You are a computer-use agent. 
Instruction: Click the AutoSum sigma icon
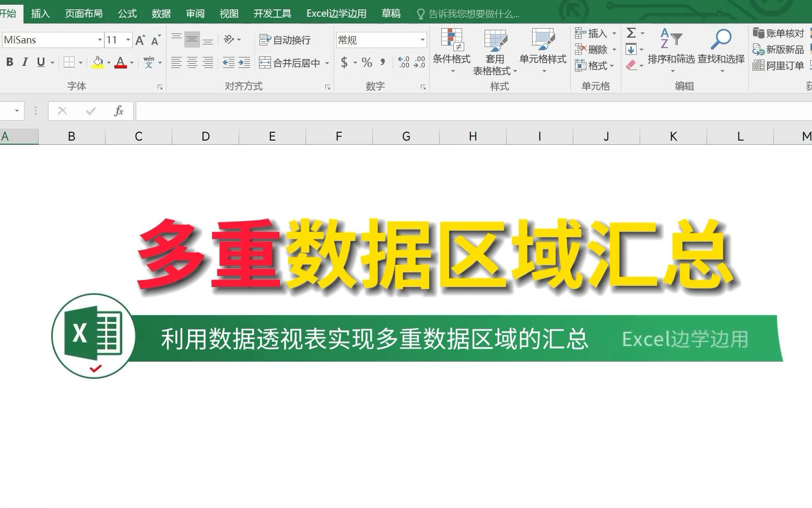click(x=631, y=33)
